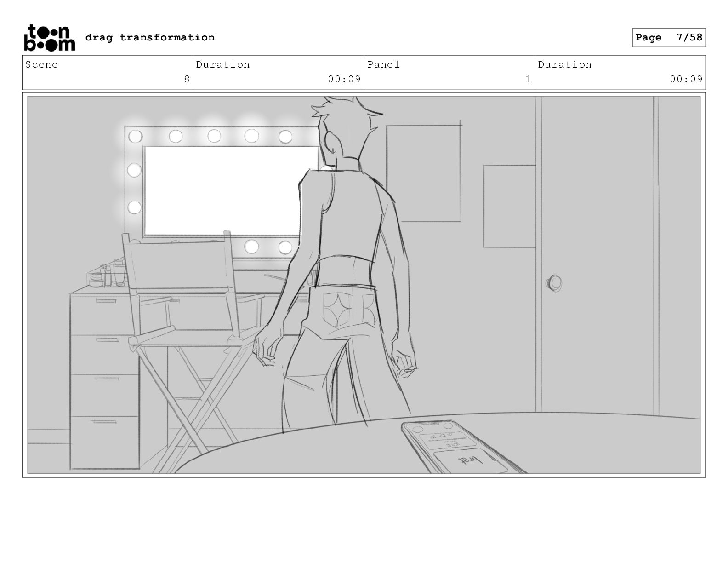Click the 'Page 7/58' indicator
The image size is (728, 563).
coord(669,38)
